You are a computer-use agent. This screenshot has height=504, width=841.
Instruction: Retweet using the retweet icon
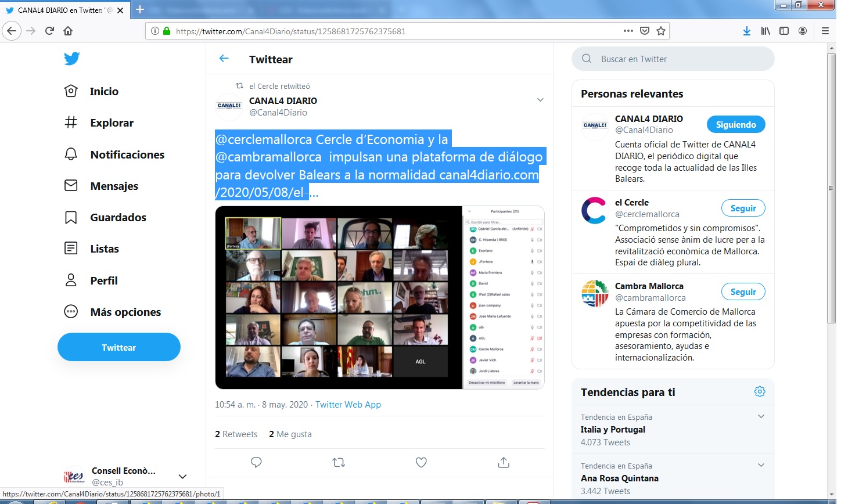coord(339,462)
